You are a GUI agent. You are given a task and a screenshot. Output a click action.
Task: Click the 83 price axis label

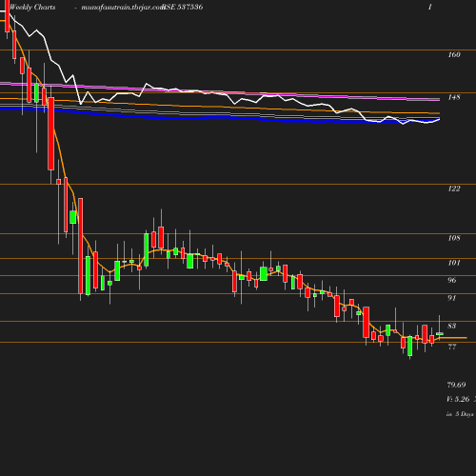[451, 326]
